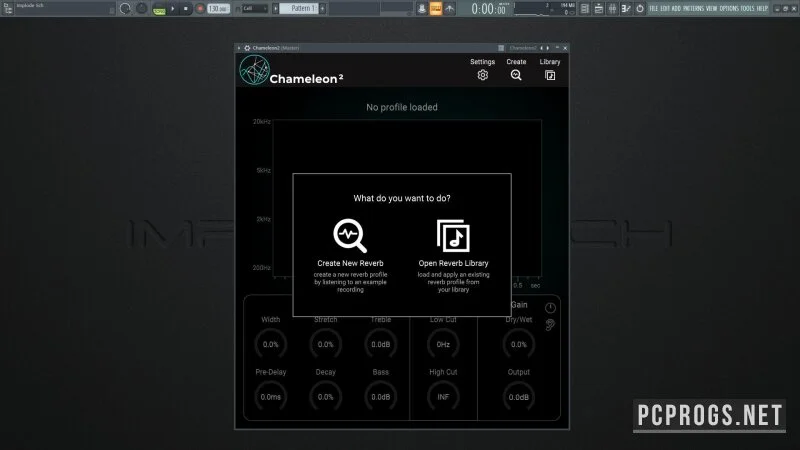Open the channel rack view icon
This screenshot has height=450, width=800.
(612, 9)
